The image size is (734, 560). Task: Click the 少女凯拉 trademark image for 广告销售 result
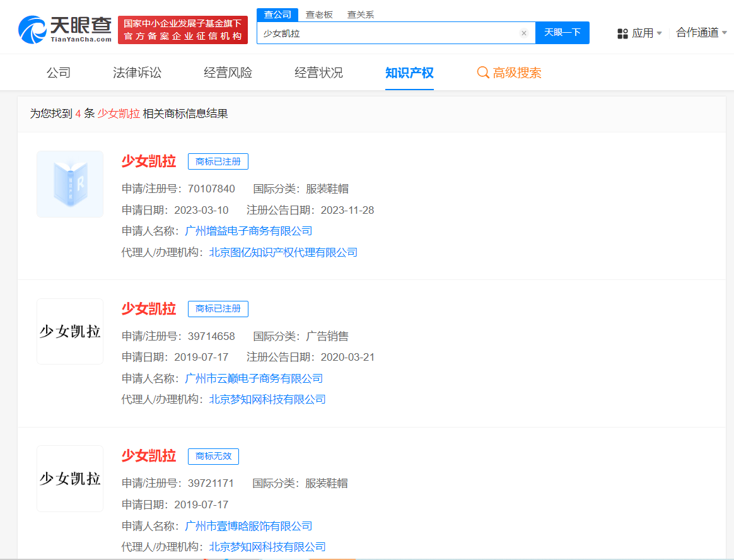(69, 331)
